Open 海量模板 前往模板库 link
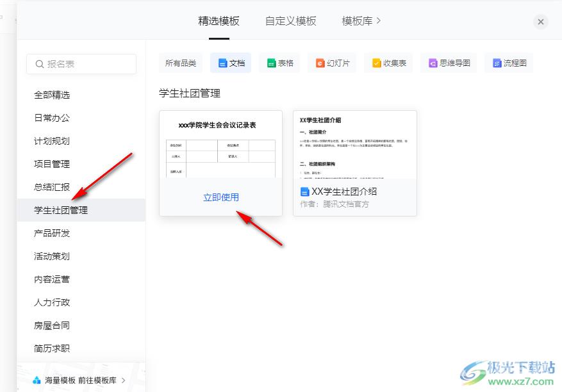 point(79,380)
